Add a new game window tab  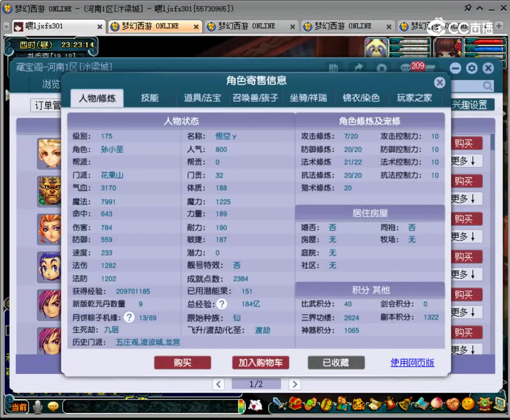pos(499,26)
